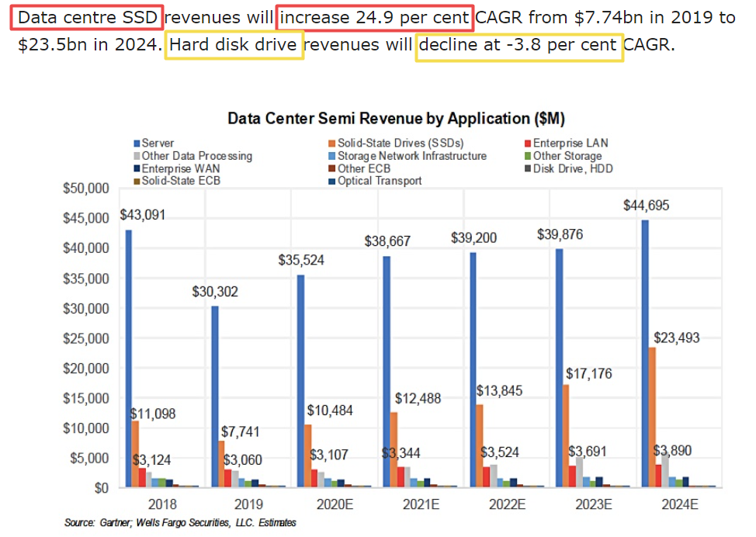Click the orange Solid-State Drives legend swatch
756x537 pixels.
pyautogui.click(x=331, y=144)
